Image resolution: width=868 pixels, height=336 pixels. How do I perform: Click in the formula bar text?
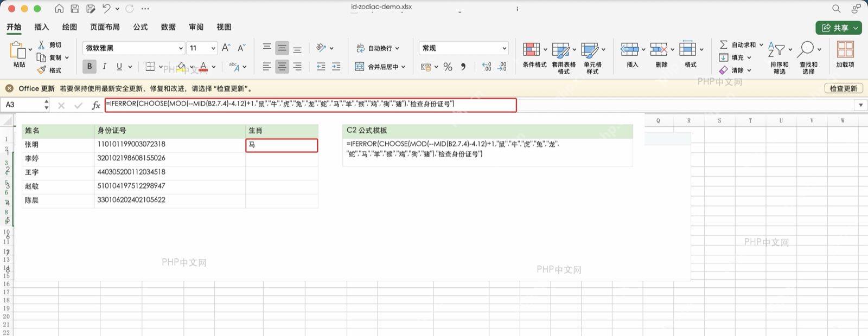[310, 105]
